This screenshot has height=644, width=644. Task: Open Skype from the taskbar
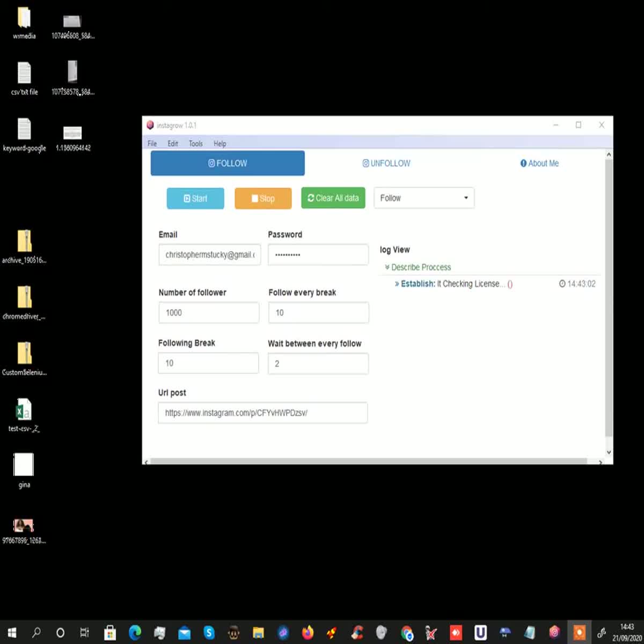click(x=209, y=633)
